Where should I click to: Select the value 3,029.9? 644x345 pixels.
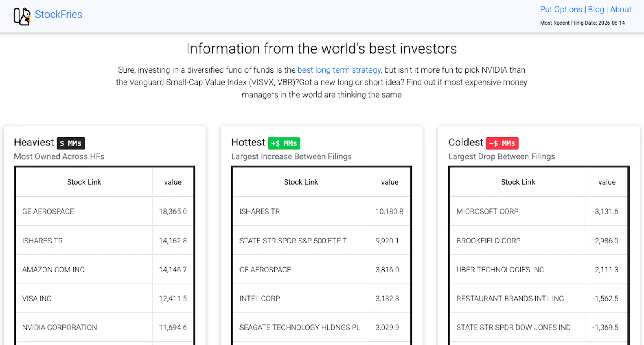387,327
